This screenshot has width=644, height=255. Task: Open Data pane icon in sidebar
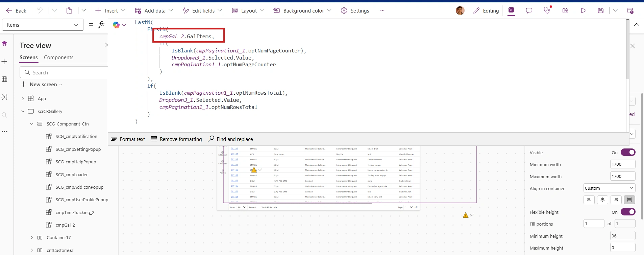(x=4, y=79)
